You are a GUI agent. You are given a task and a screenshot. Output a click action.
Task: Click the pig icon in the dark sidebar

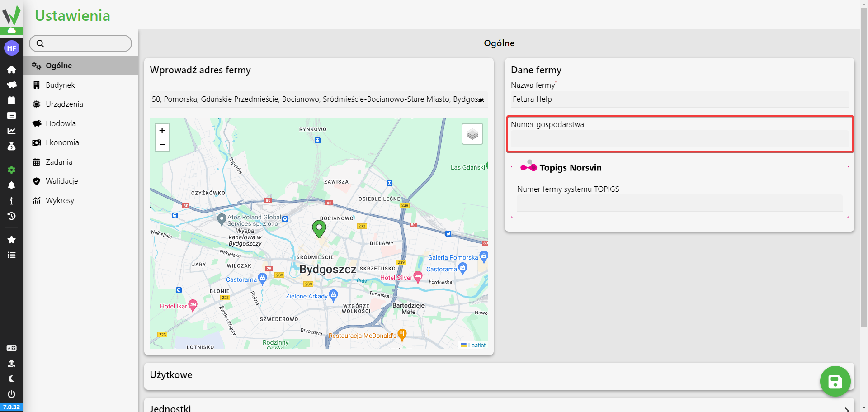pos(11,85)
